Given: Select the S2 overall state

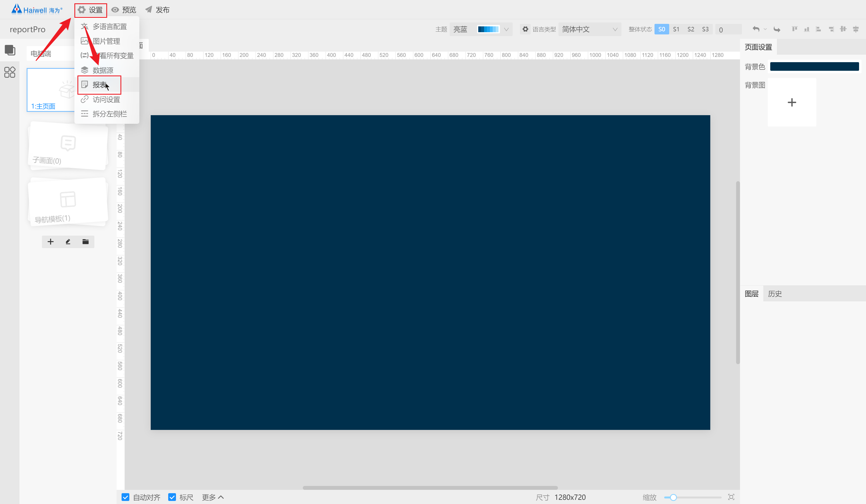Looking at the screenshot, I should [690, 29].
